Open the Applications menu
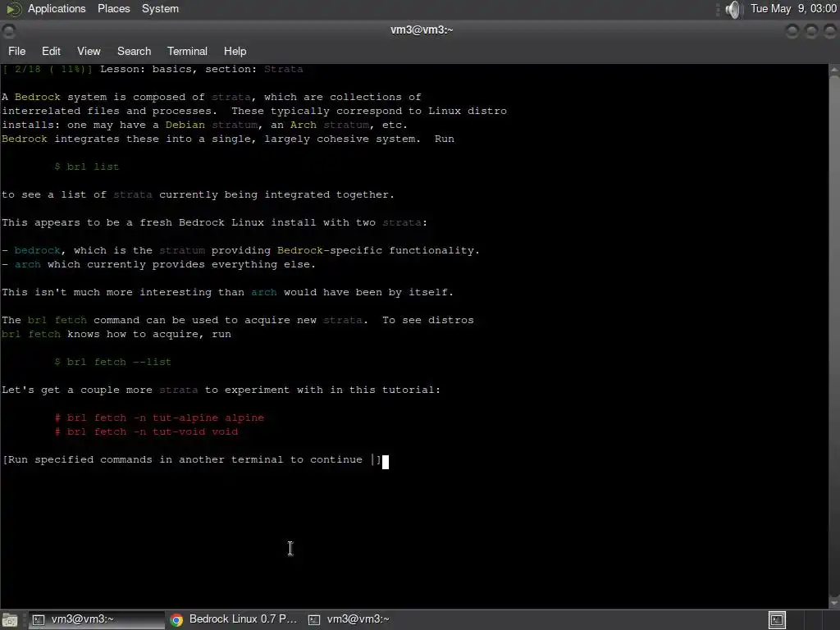840x630 pixels. coord(57,8)
